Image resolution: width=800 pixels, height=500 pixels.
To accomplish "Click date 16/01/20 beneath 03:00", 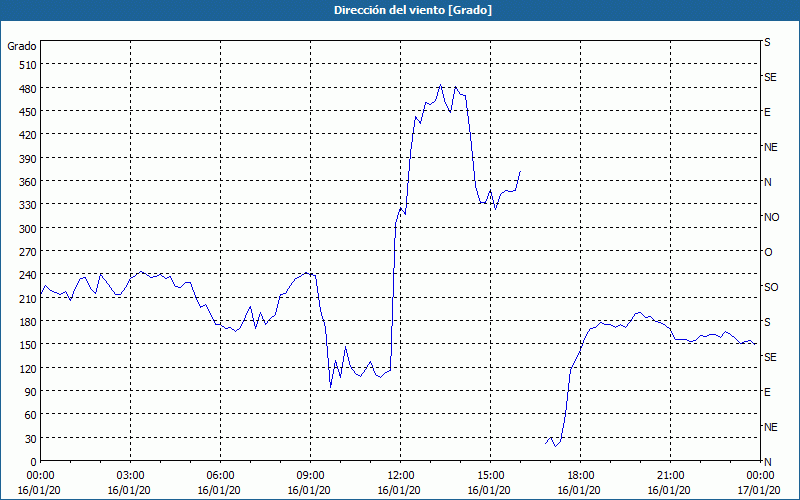I will pos(129,490).
